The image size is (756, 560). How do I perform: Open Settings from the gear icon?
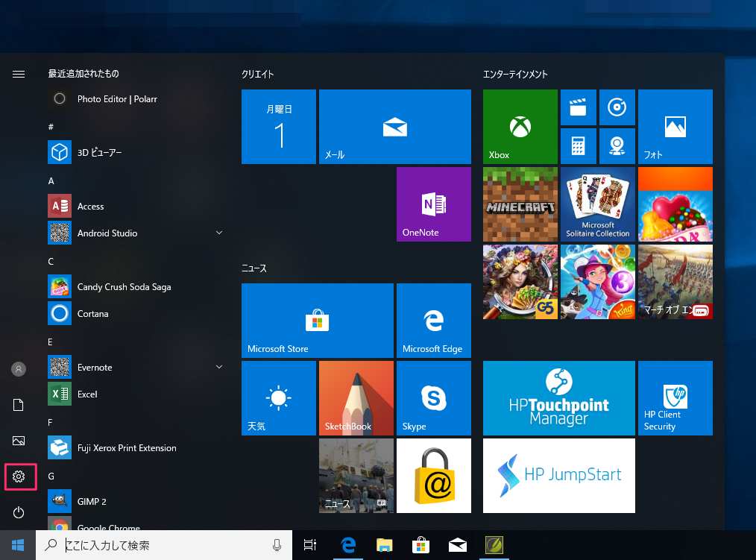click(19, 476)
